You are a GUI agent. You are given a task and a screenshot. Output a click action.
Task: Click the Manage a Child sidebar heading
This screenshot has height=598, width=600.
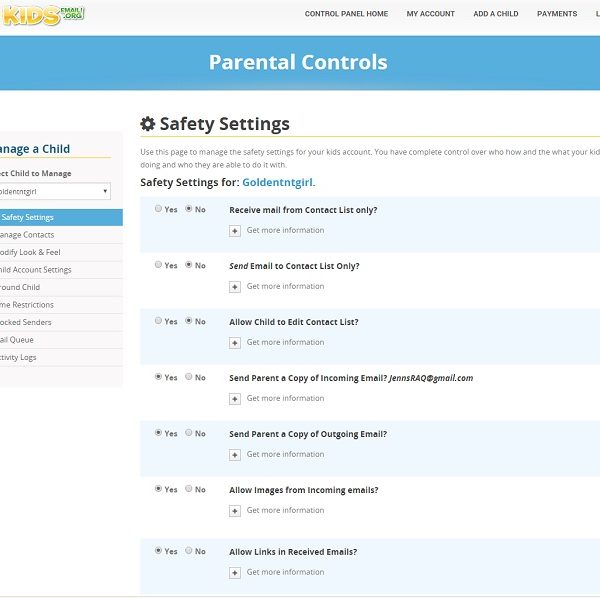[35, 149]
